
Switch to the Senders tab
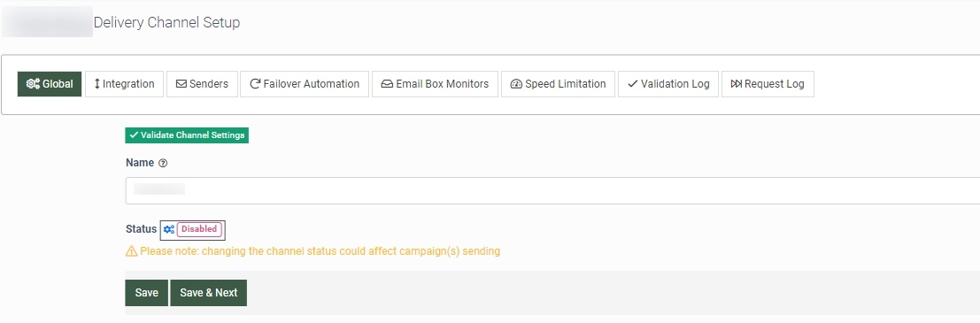pyautogui.click(x=203, y=84)
